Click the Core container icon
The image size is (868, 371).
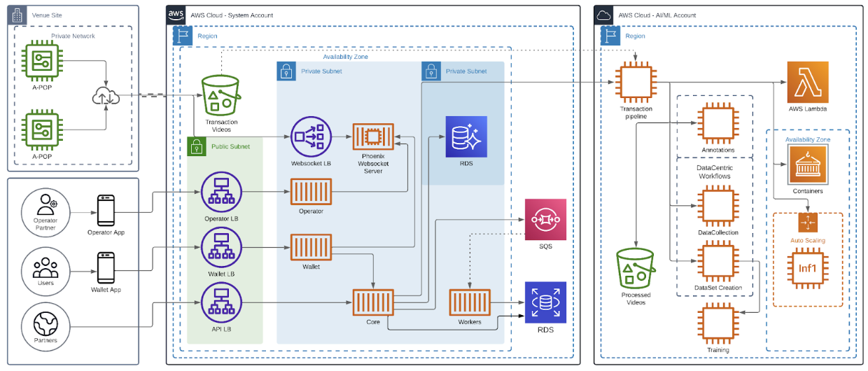point(373,303)
